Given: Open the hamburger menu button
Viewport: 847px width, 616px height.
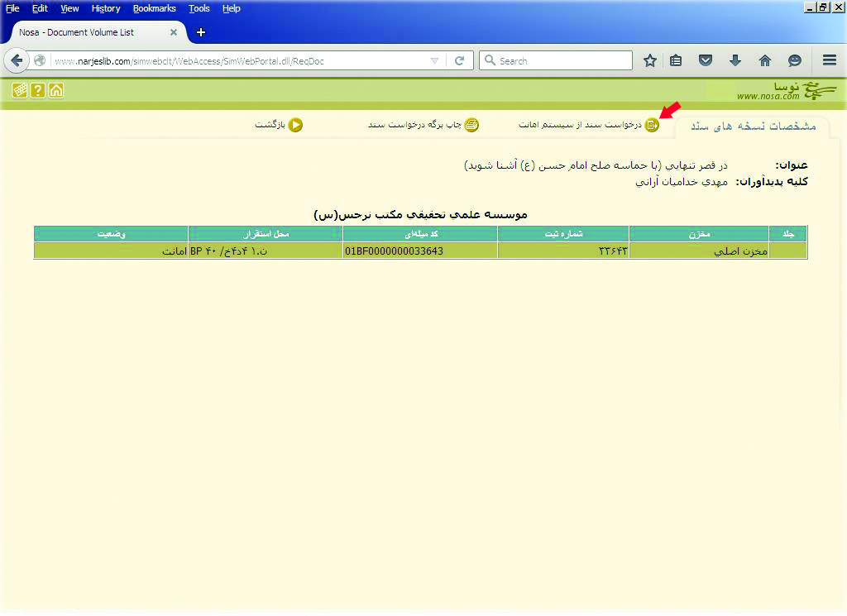Looking at the screenshot, I should (x=830, y=60).
